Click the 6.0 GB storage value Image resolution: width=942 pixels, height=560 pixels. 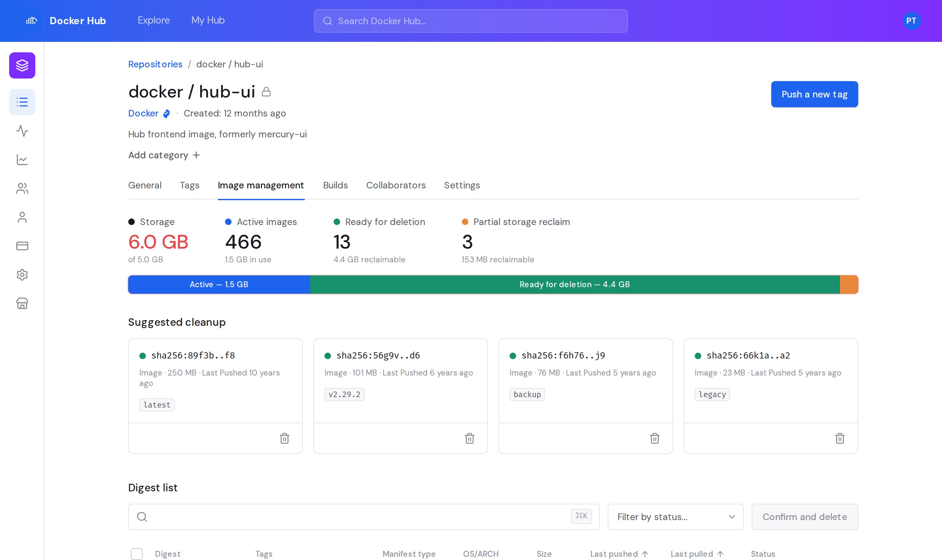158,241
